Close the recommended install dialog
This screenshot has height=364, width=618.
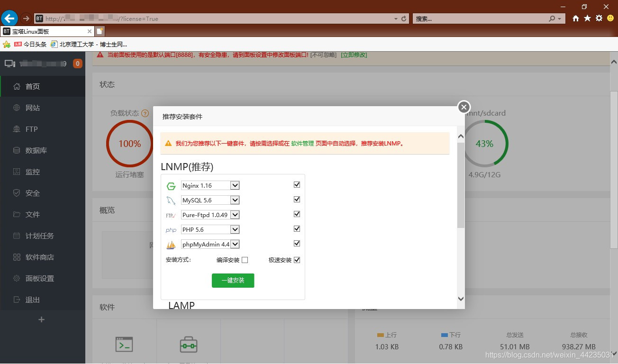(464, 107)
